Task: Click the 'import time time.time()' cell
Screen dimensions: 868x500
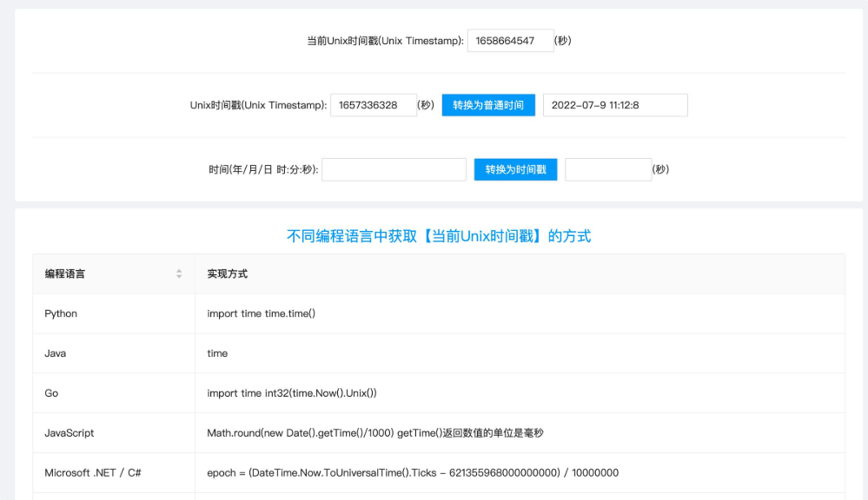Action: (520, 313)
